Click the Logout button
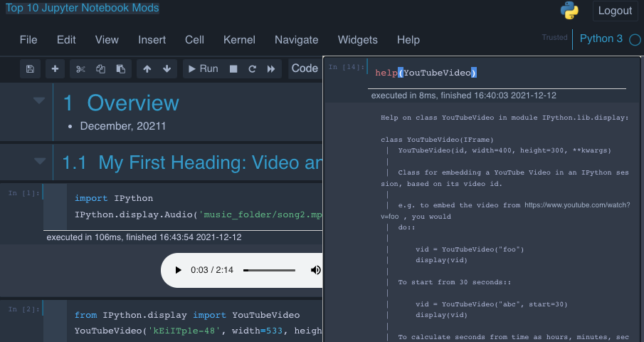Screen dimensions: 644x342 coord(615,11)
